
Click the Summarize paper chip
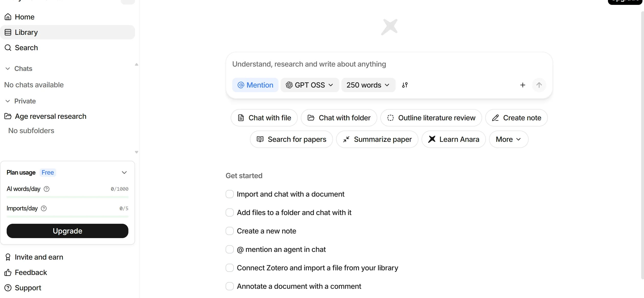[x=377, y=139]
